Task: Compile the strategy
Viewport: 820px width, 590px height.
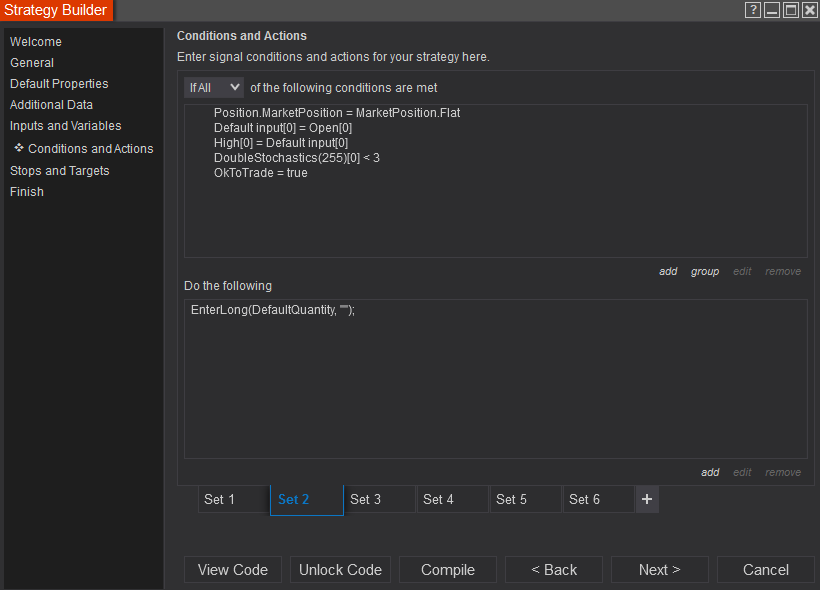Action: pyautogui.click(x=448, y=569)
